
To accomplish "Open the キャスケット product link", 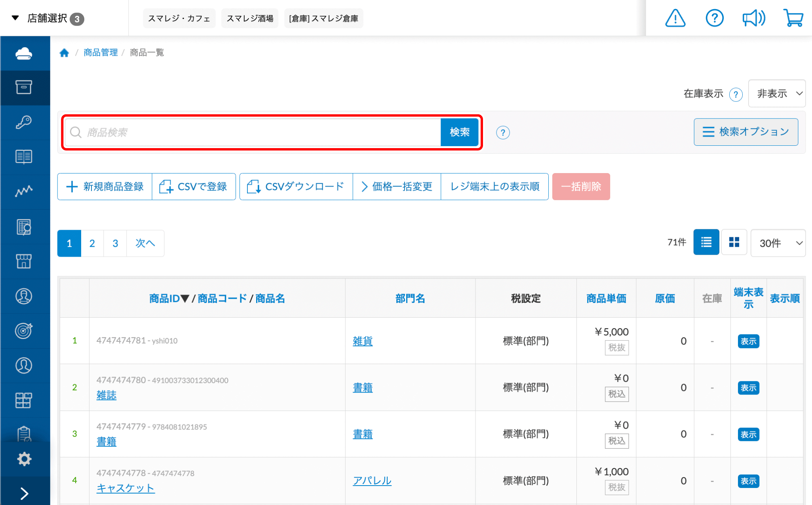I will [126, 488].
